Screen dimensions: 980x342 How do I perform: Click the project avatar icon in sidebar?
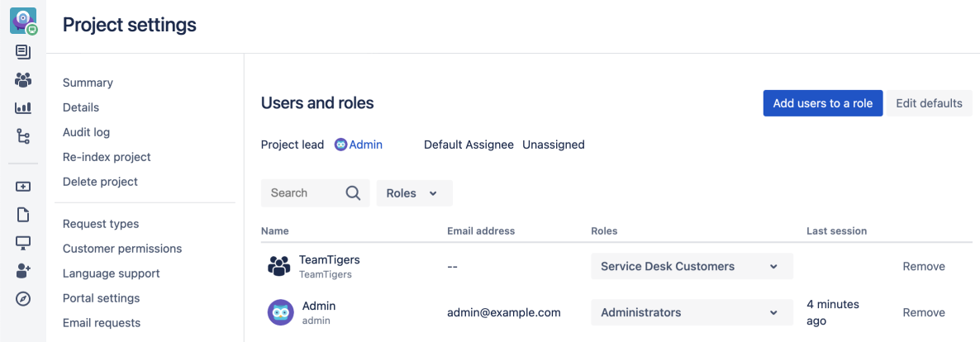pyautogui.click(x=22, y=21)
